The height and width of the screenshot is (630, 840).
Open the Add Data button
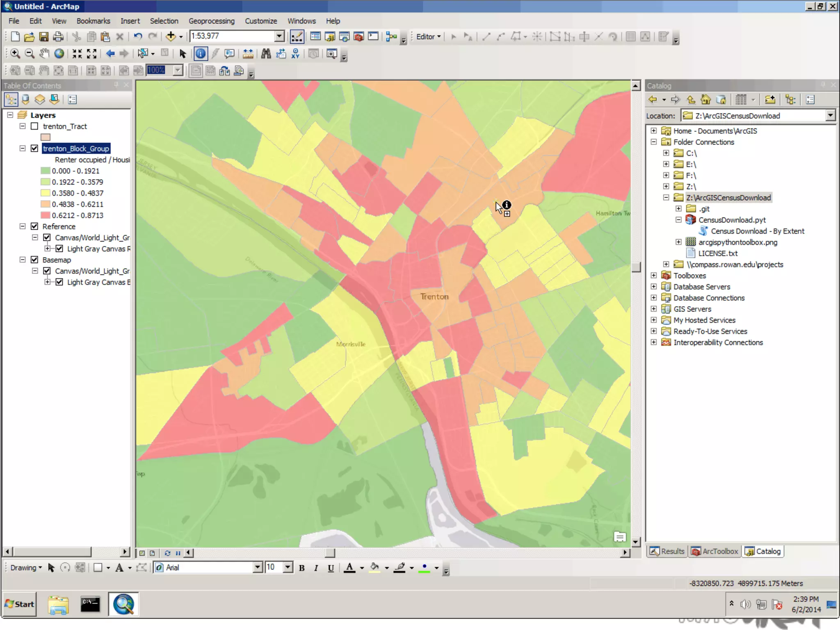171,37
